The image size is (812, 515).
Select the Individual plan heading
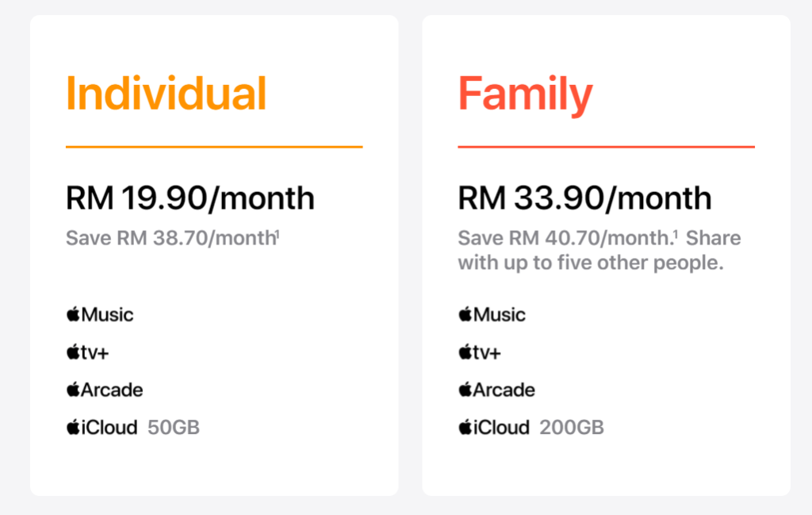coord(167,94)
